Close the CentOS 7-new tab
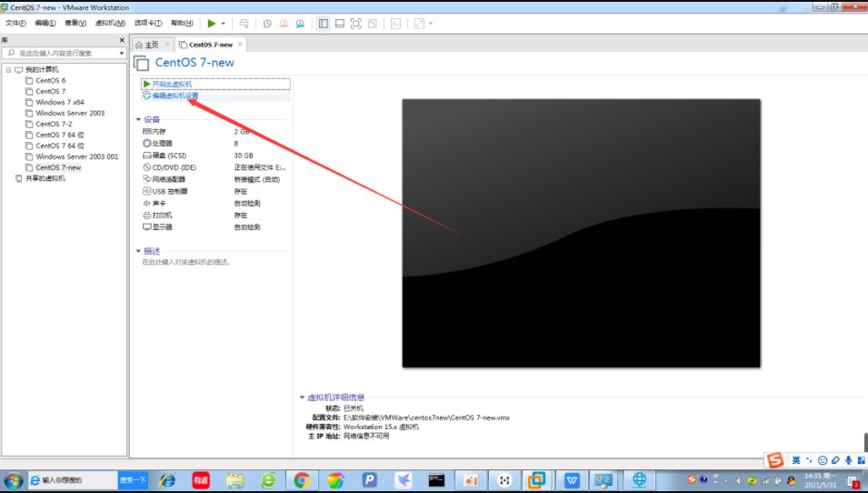 pyautogui.click(x=240, y=45)
